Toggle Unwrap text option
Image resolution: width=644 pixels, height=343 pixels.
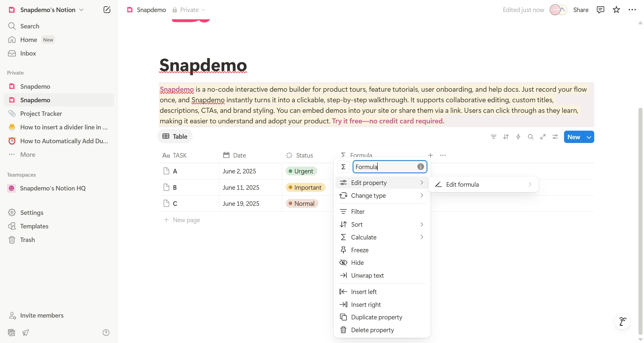click(382, 275)
